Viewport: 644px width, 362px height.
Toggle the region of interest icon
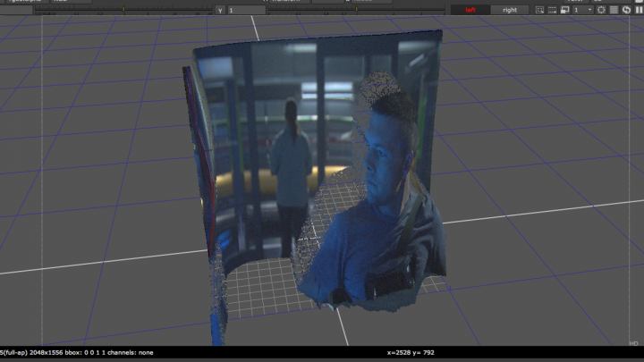coord(540,10)
